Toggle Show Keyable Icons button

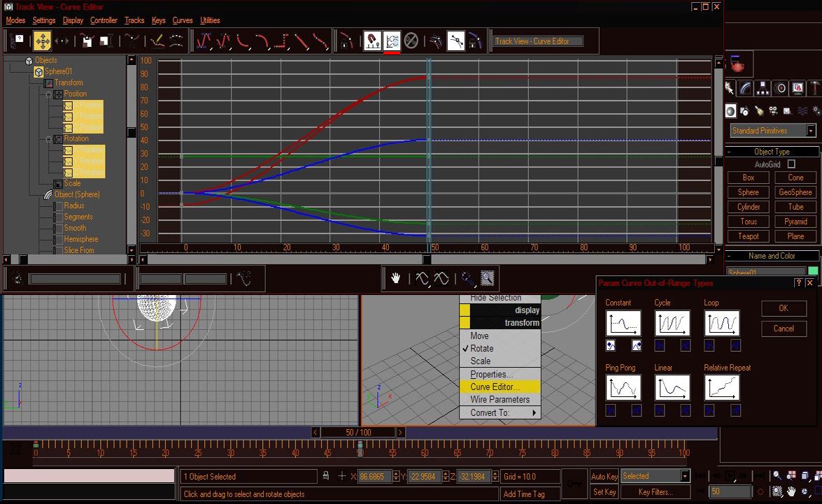pyautogui.click(x=411, y=41)
